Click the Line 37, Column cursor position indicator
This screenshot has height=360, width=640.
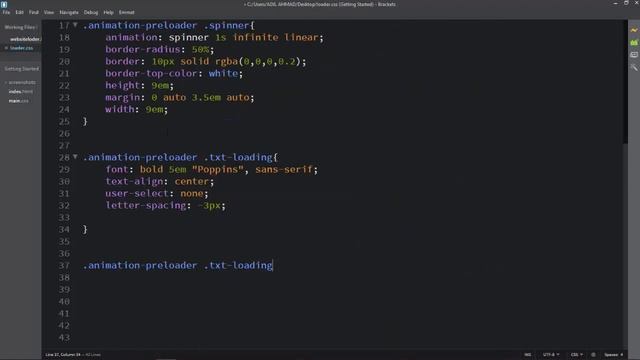tap(63, 355)
